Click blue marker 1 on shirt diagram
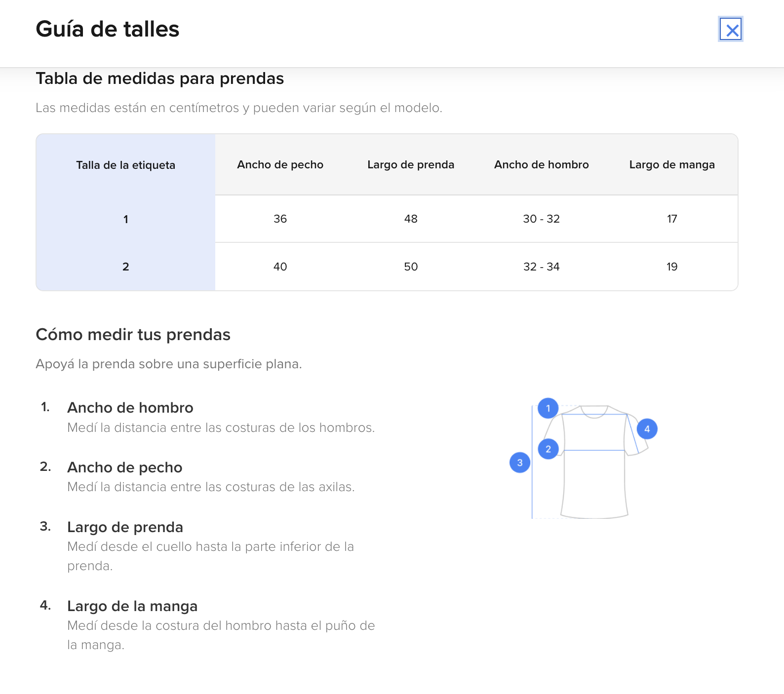 click(548, 408)
